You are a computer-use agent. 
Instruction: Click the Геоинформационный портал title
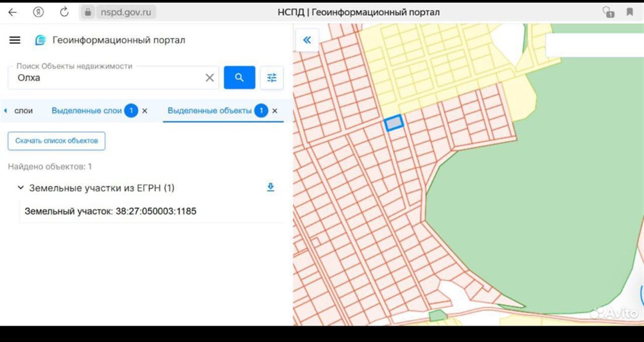(119, 40)
